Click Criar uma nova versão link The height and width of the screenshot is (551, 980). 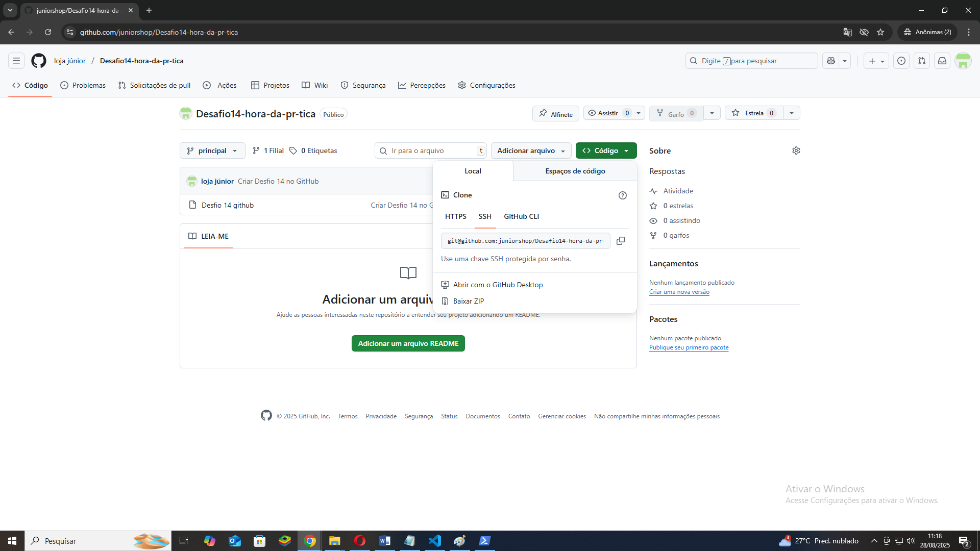coord(679,292)
